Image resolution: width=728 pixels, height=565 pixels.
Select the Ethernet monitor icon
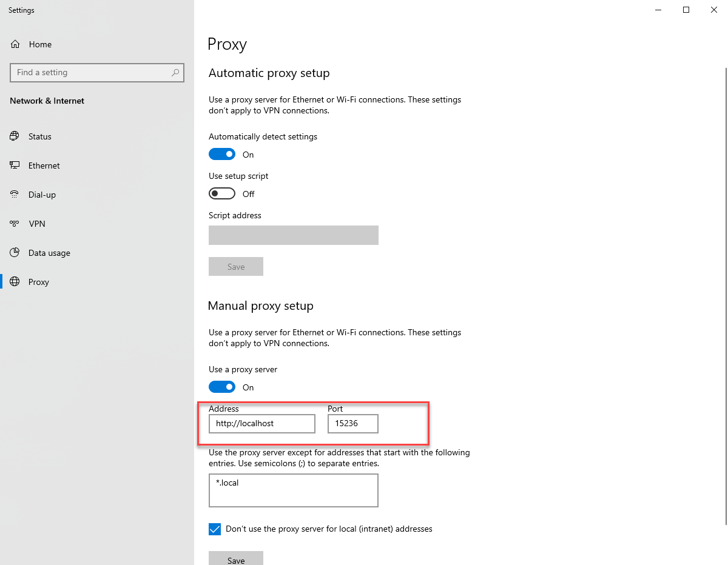pyautogui.click(x=15, y=165)
